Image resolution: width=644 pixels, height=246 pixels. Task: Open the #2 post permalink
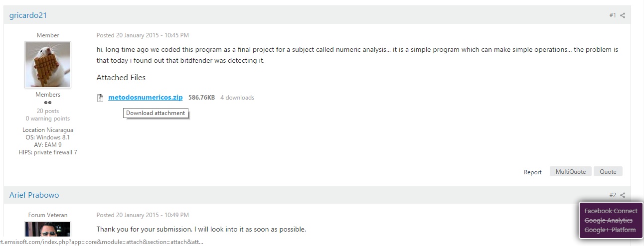coord(612,195)
